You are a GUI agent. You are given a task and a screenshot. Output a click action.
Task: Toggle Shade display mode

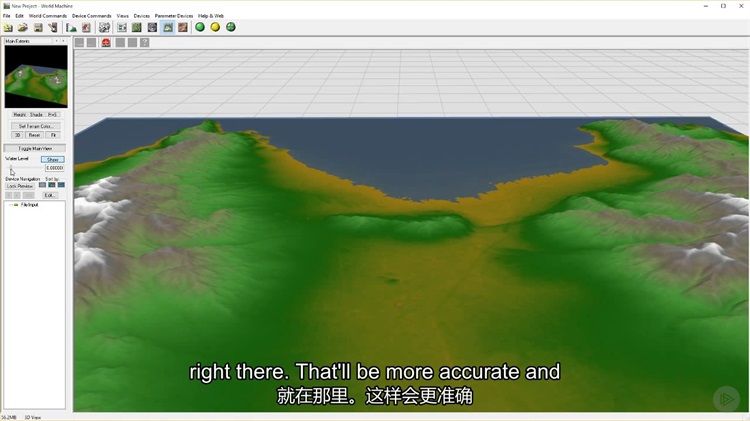36,115
